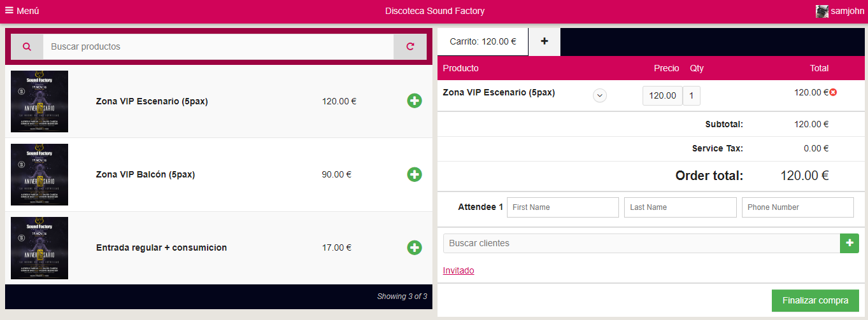Image resolution: width=868 pixels, height=320 pixels.
Task: Click 17.00 € price in product list
Action: [x=337, y=247]
